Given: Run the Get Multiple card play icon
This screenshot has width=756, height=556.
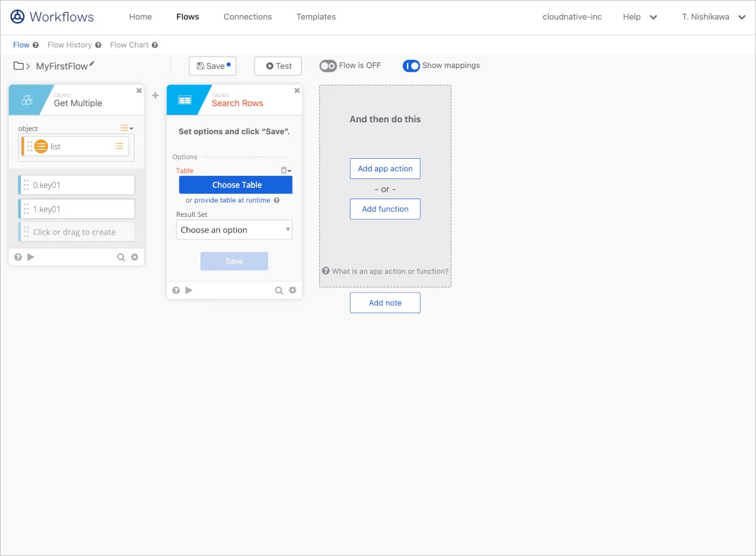Looking at the screenshot, I should click(x=31, y=257).
